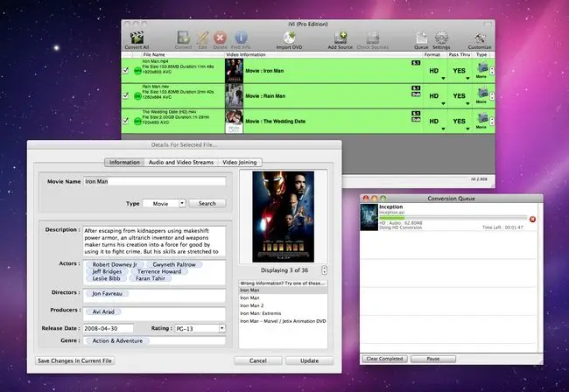
Task: Click the Edit pencil toolbar icon
Action: click(202, 38)
